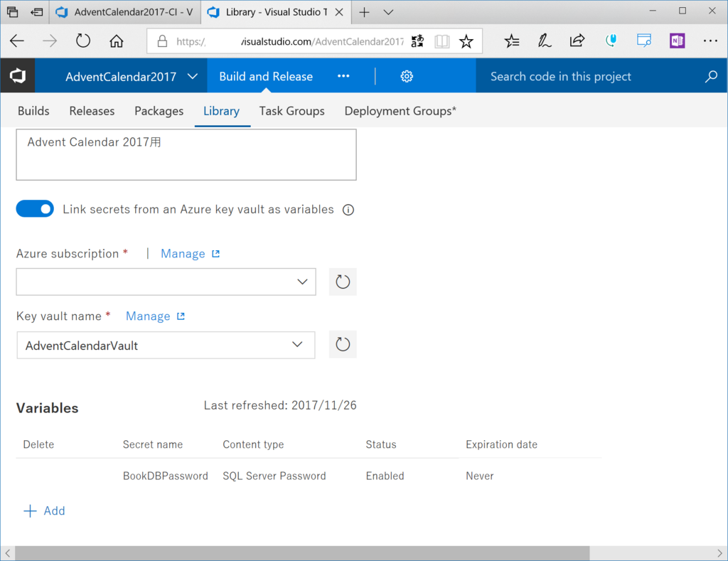This screenshot has width=728, height=561.
Task: Click the mouse gesture extension icon
Action: (x=611, y=41)
